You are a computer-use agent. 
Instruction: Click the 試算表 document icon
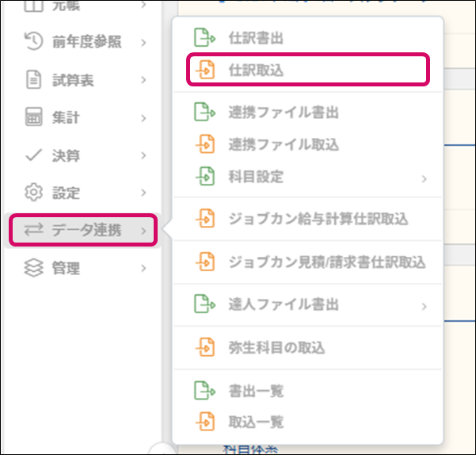pos(33,79)
